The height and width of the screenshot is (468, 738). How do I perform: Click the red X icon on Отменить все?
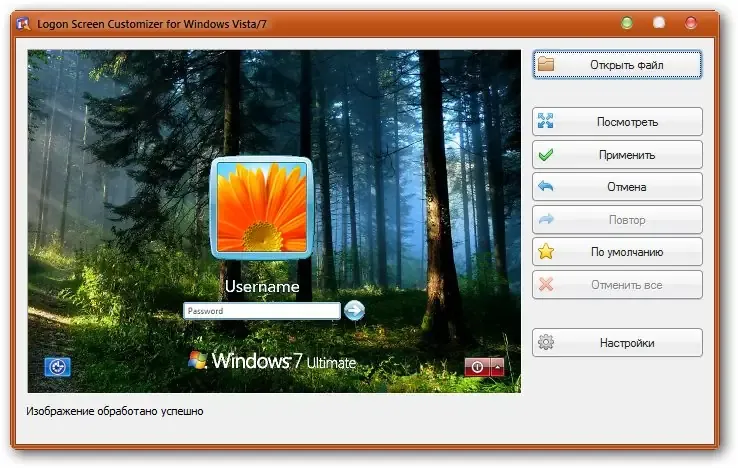coord(545,284)
